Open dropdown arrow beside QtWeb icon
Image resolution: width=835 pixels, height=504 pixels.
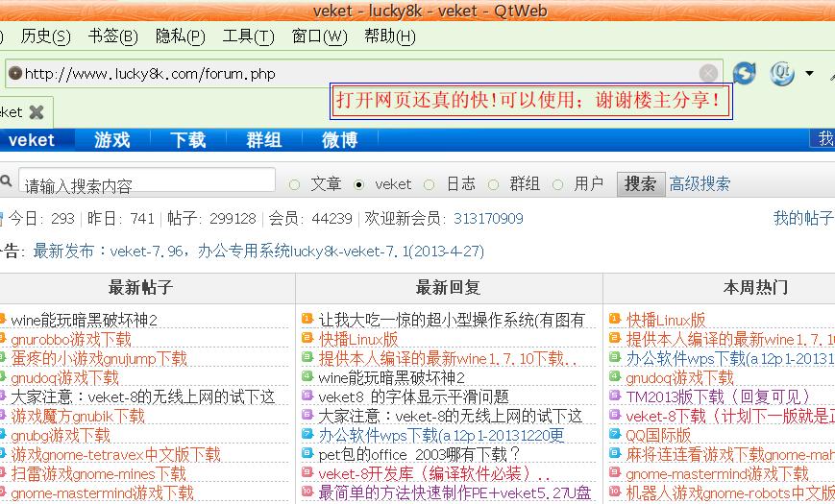click(809, 74)
